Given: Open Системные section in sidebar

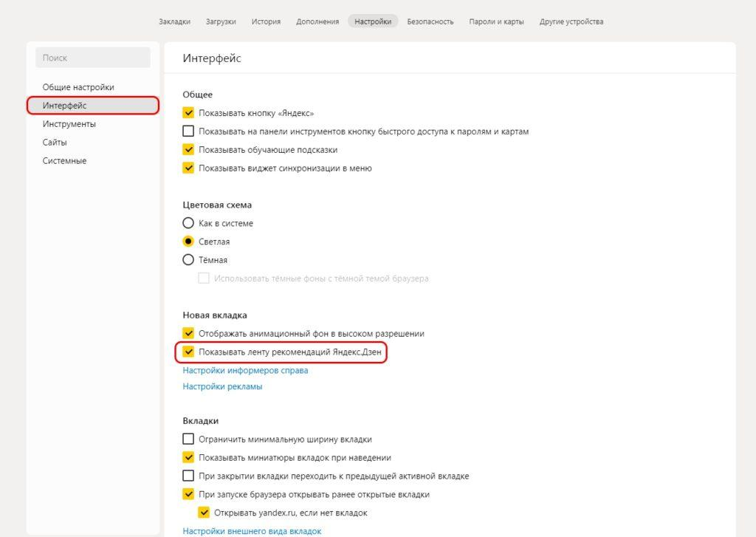Looking at the screenshot, I should (65, 161).
